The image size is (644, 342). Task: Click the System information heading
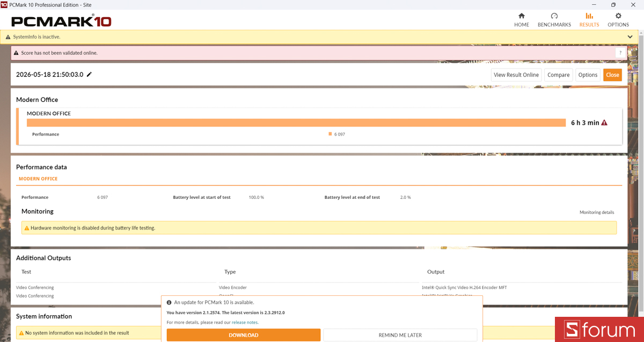[x=44, y=316]
